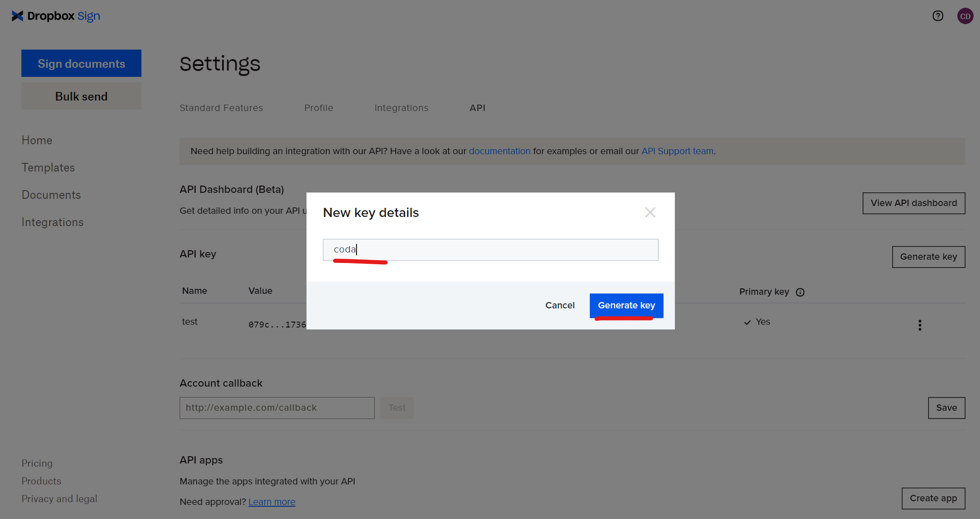Viewport: 980px width, 519px height.
Task: Close the New key details dialog
Action: pos(650,212)
